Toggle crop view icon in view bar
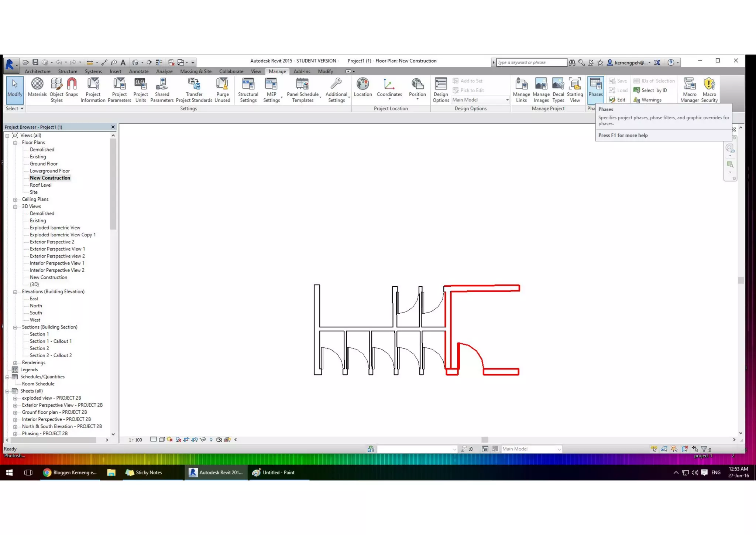The height and width of the screenshot is (535, 756). 186,440
